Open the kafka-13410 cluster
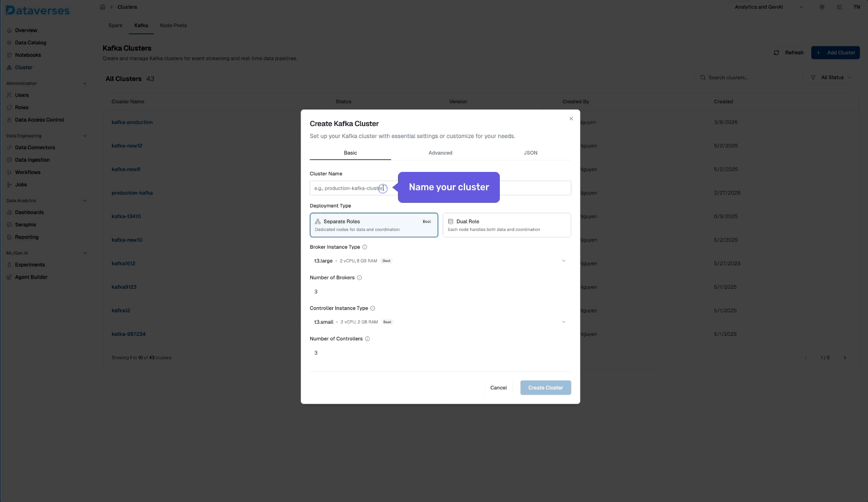Screen dimensions: 868x502 (x=126, y=217)
